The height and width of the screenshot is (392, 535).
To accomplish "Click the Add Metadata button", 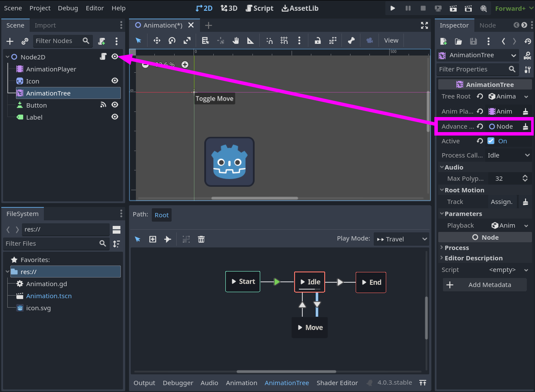I will 485,284.
